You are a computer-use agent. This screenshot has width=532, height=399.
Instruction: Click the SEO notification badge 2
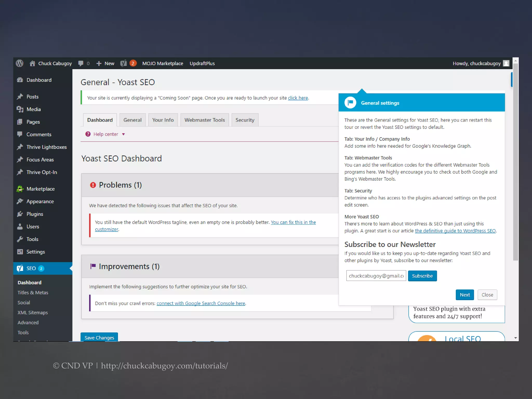(x=41, y=268)
